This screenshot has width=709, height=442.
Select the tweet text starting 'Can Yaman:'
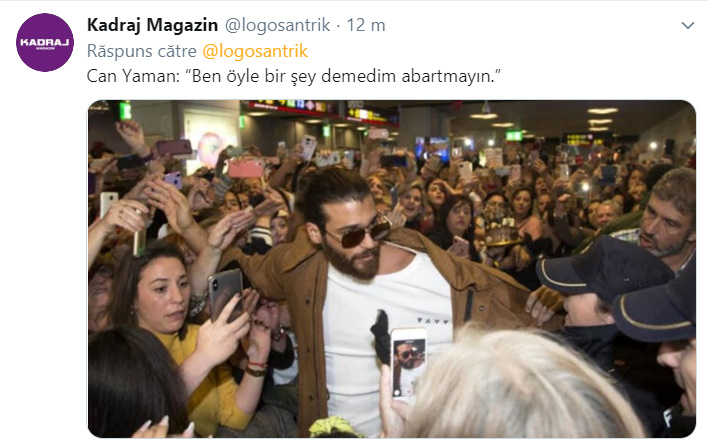(x=294, y=76)
